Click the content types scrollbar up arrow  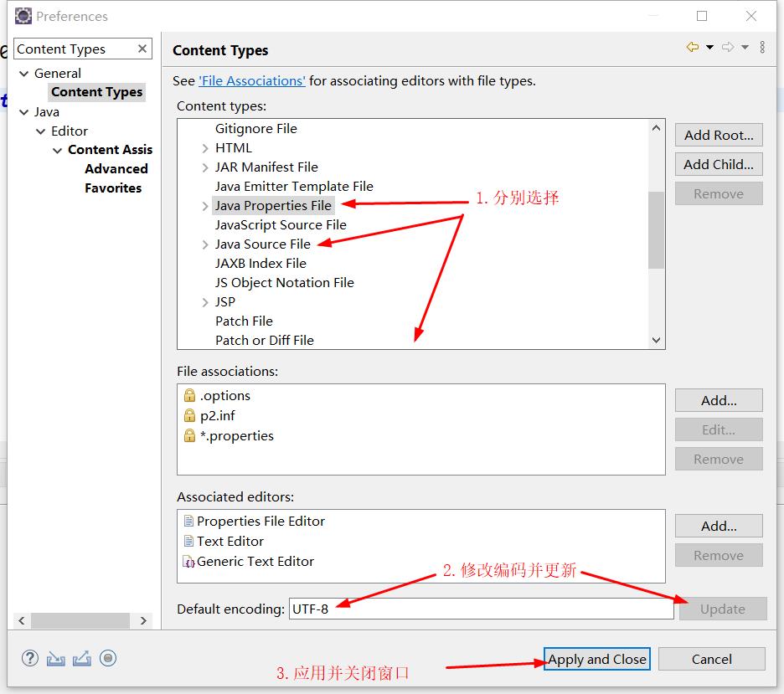656,128
